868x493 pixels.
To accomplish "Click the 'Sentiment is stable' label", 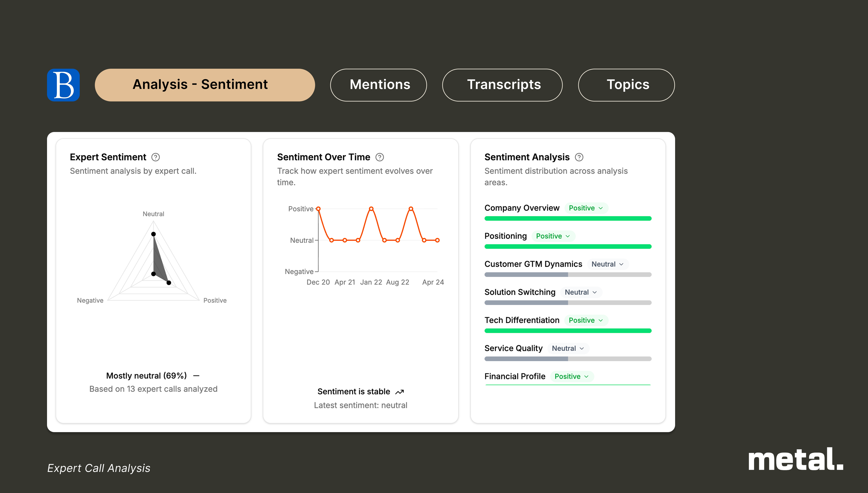I will point(354,392).
